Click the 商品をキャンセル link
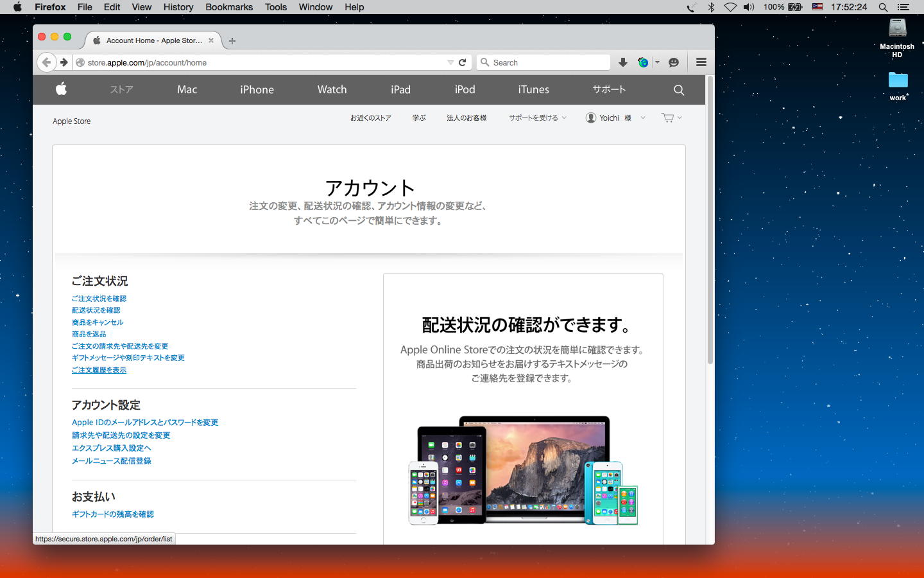924x578 pixels. [98, 322]
